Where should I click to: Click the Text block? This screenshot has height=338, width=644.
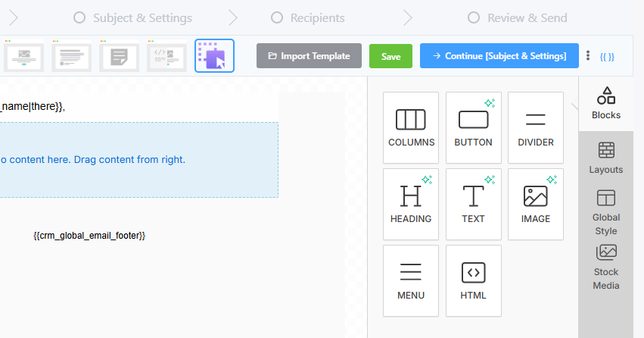click(x=473, y=204)
